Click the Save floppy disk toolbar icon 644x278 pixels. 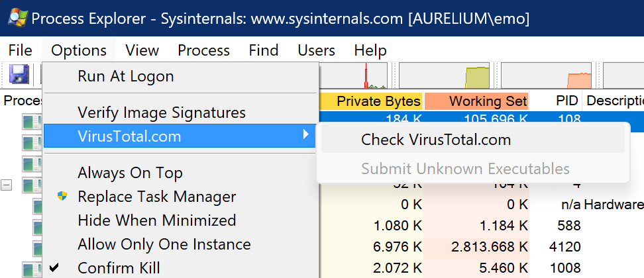click(18, 75)
